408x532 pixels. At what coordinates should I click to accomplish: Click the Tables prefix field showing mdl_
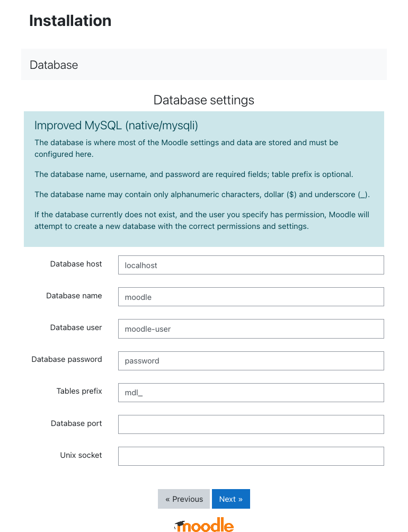click(x=251, y=393)
